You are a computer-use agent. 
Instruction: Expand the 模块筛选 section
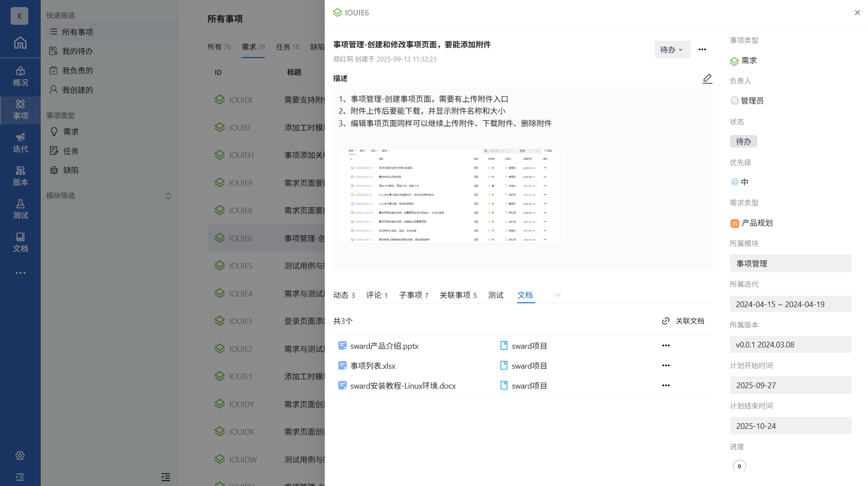tap(168, 196)
